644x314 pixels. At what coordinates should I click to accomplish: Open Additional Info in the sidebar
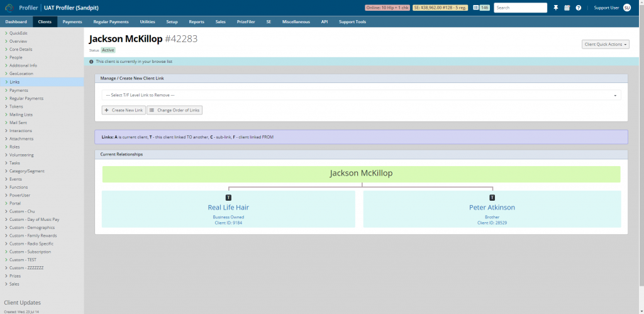click(x=23, y=65)
